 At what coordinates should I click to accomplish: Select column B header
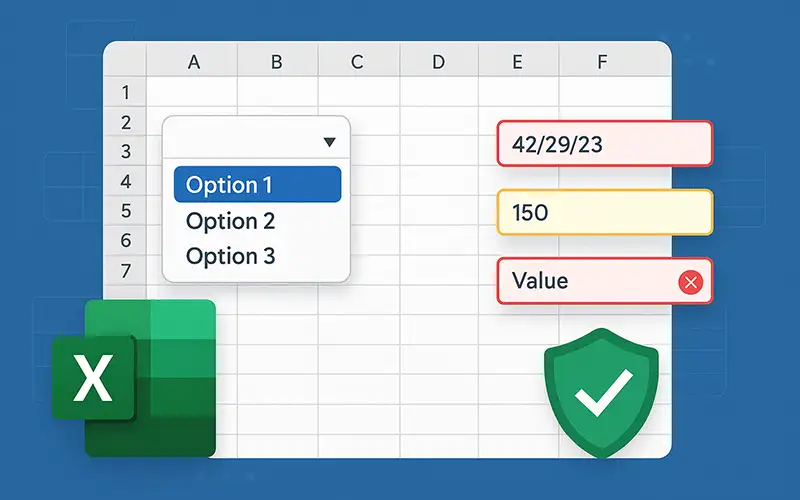(x=276, y=62)
